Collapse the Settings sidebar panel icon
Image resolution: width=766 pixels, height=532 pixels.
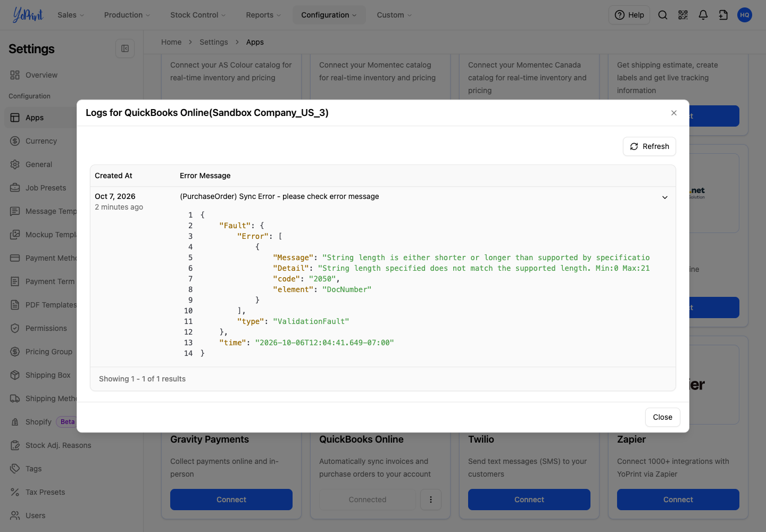(x=125, y=48)
